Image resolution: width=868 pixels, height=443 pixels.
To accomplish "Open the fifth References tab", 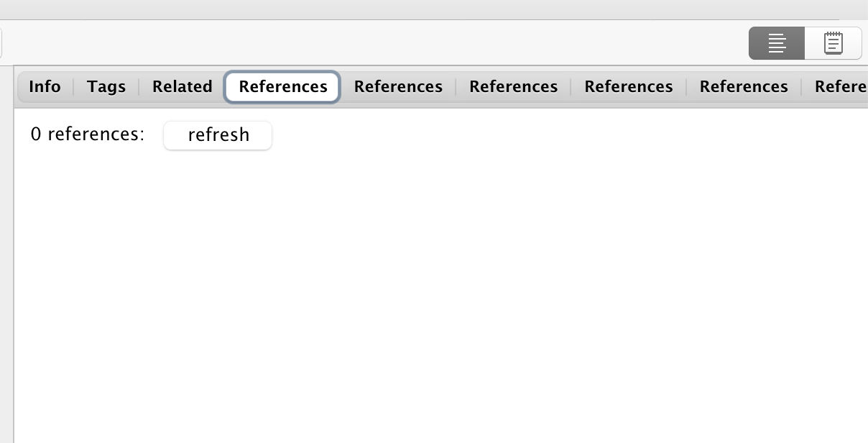I will [743, 86].
